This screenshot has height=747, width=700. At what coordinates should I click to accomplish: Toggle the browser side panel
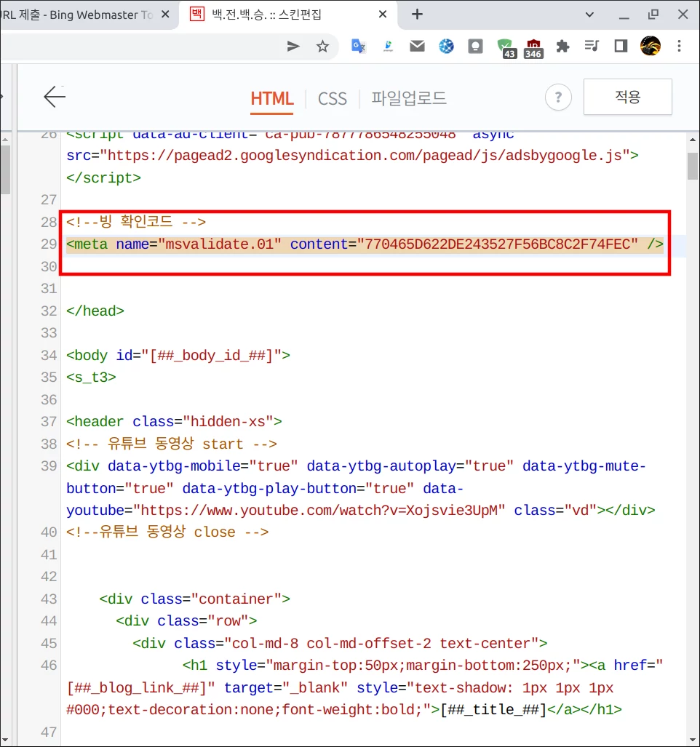[621, 46]
